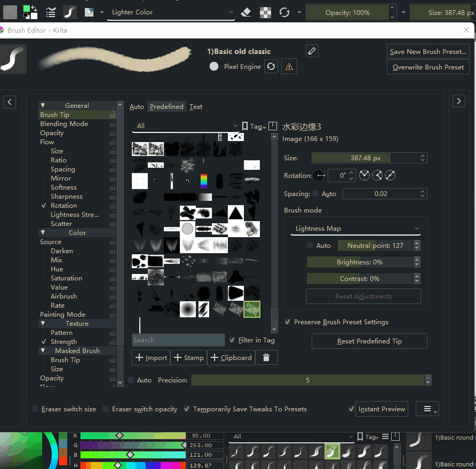Show the right presets panel arrow
The image size is (476, 469).
coord(459,101)
